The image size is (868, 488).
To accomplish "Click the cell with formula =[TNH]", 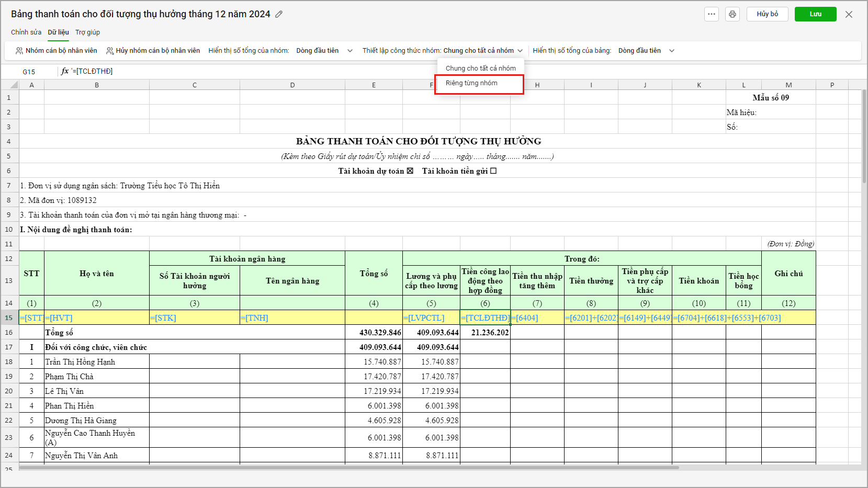I will coord(292,317).
